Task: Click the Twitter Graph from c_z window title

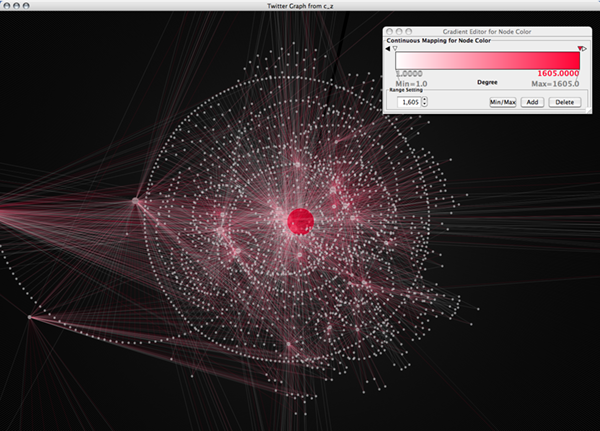Action: pos(300,7)
